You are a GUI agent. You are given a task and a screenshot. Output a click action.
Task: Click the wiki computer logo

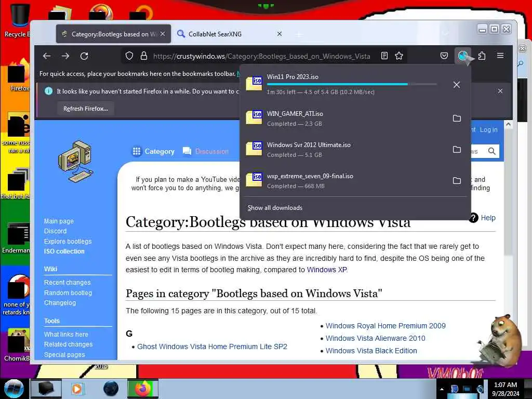pyautogui.click(x=76, y=162)
